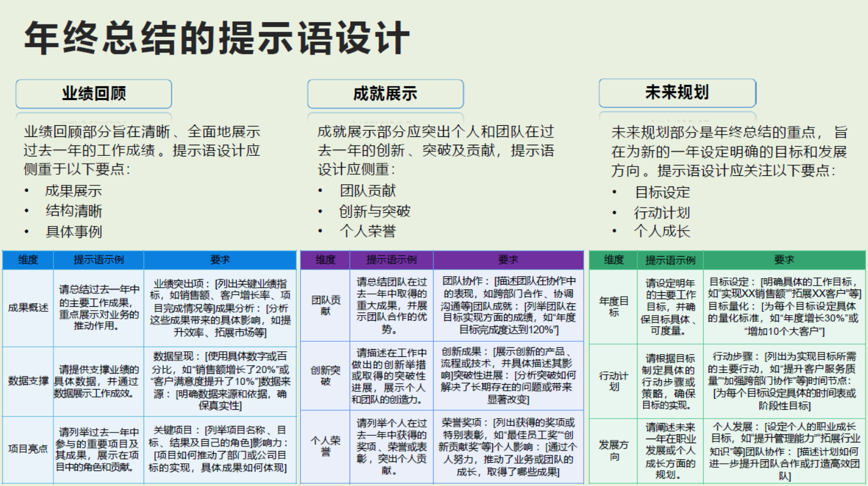Viewport: 868px width, 486px height.
Task: Click the 维度 header of the blue table
Action: pos(28,260)
